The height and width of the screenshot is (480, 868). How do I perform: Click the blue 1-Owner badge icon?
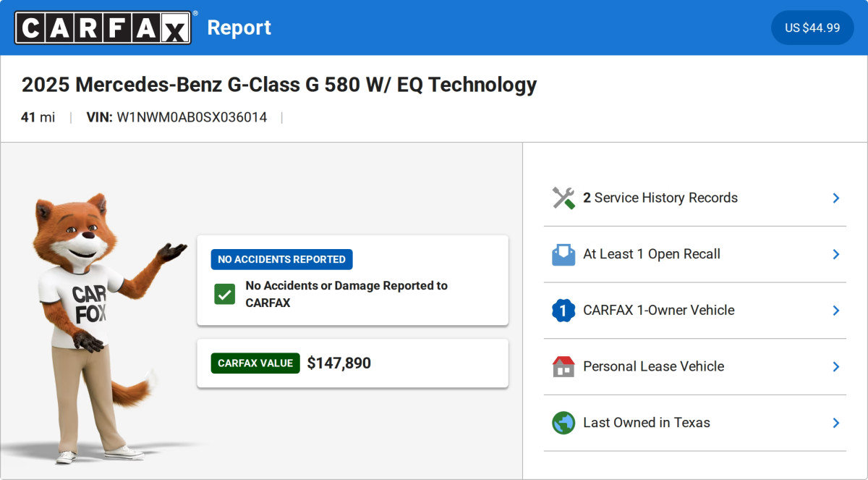(x=563, y=311)
